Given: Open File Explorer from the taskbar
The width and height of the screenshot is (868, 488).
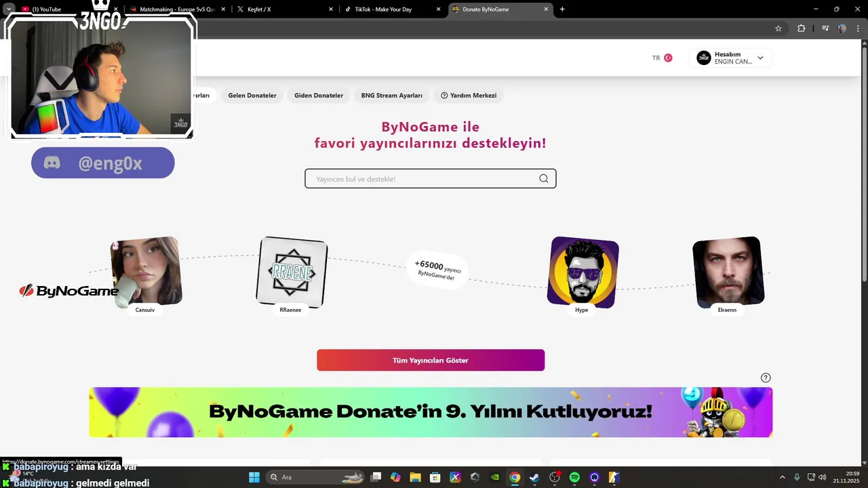Looking at the screenshot, I should (415, 477).
